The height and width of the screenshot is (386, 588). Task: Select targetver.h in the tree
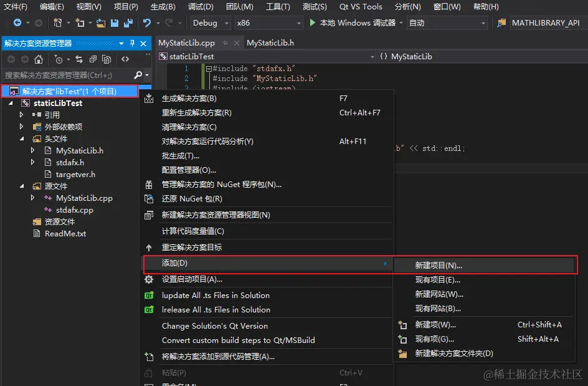75,174
